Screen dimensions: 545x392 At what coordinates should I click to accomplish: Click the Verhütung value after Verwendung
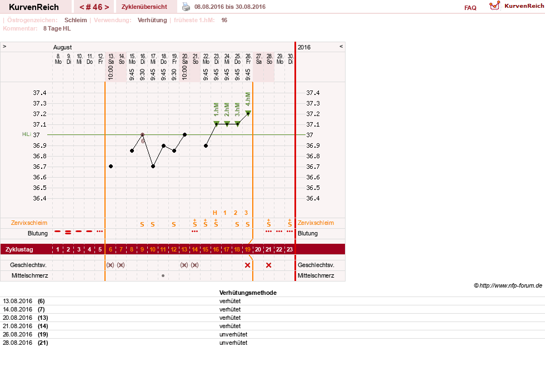coord(152,20)
